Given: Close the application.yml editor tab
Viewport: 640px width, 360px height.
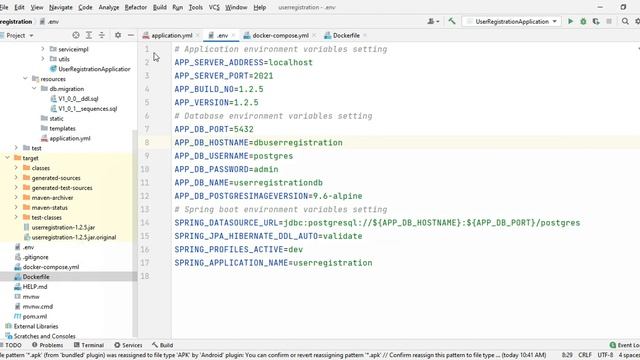Looking at the screenshot, I should pyautogui.click(x=198, y=36).
